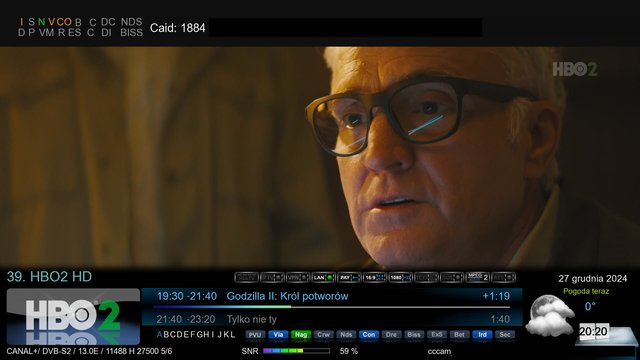Image resolution: width=640 pixels, height=360 pixels.
Task: Click the green Nag encryption badge
Action: [x=301, y=335]
